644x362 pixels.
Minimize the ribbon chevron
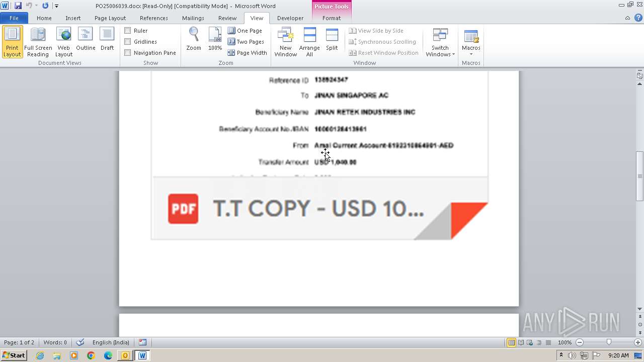627,18
